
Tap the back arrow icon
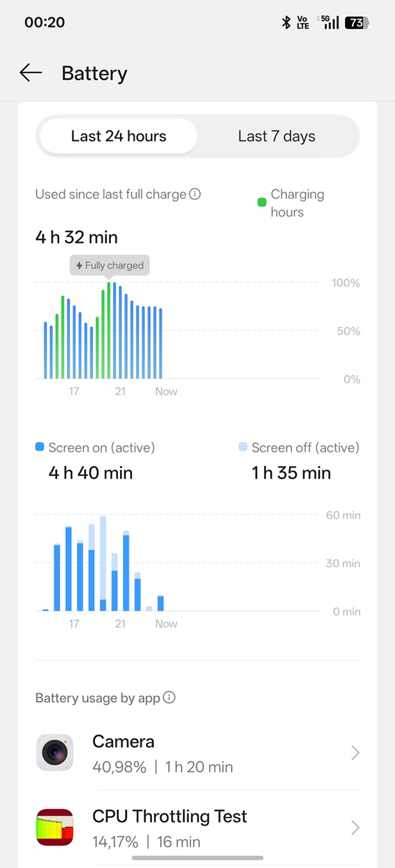[x=30, y=73]
